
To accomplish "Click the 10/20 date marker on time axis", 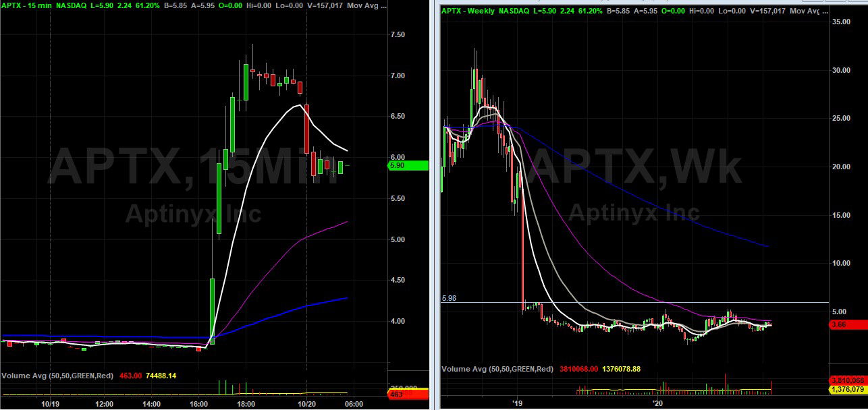I will (307, 403).
